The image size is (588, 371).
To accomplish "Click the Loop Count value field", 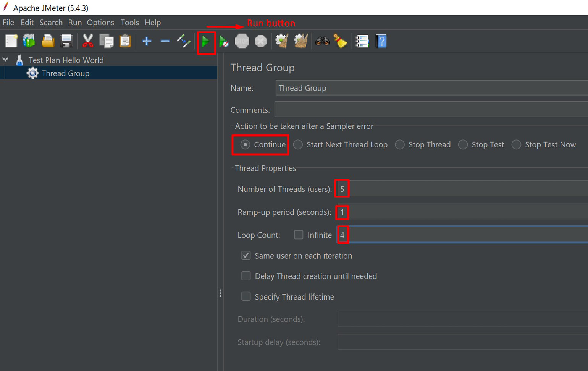I will coord(463,235).
